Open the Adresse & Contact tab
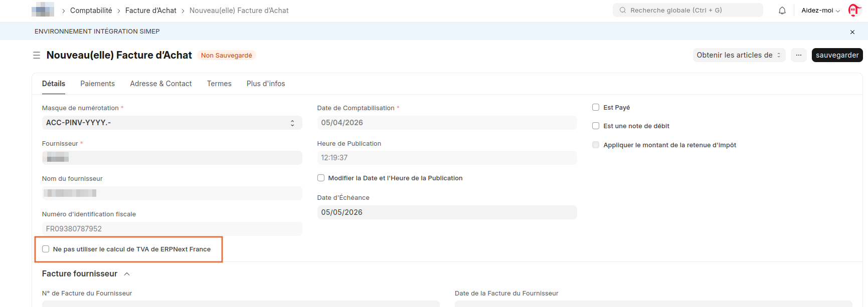Image resolution: width=868 pixels, height=307 pixels. point(160,84)
